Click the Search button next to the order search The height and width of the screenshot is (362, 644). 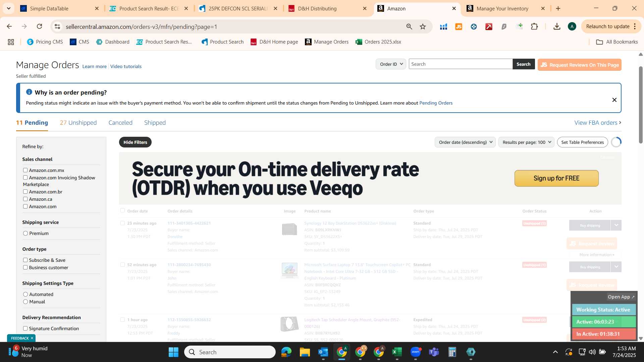(x=524, y=64)
